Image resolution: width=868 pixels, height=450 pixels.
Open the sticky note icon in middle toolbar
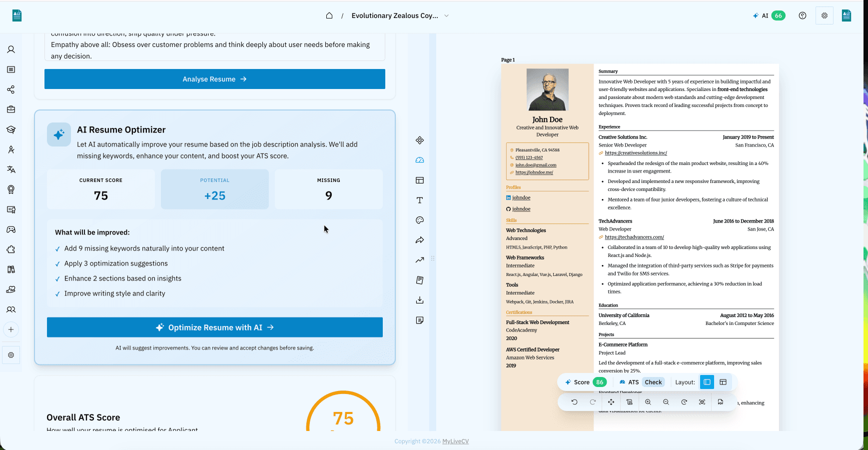click(420, 320)
